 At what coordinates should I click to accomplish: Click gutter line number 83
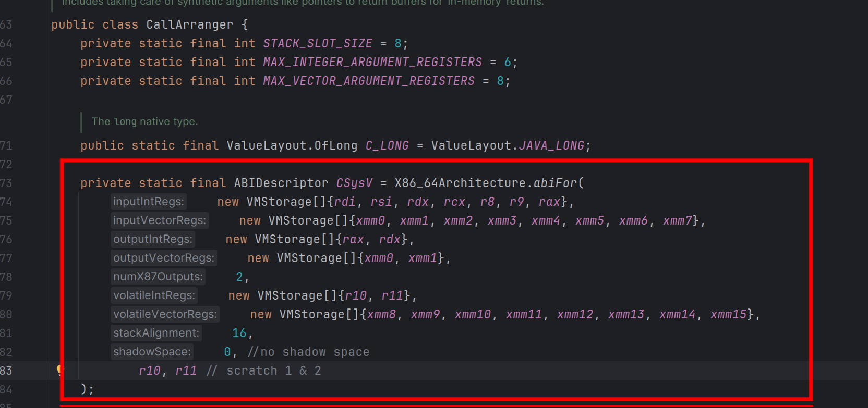click(6, 370)
